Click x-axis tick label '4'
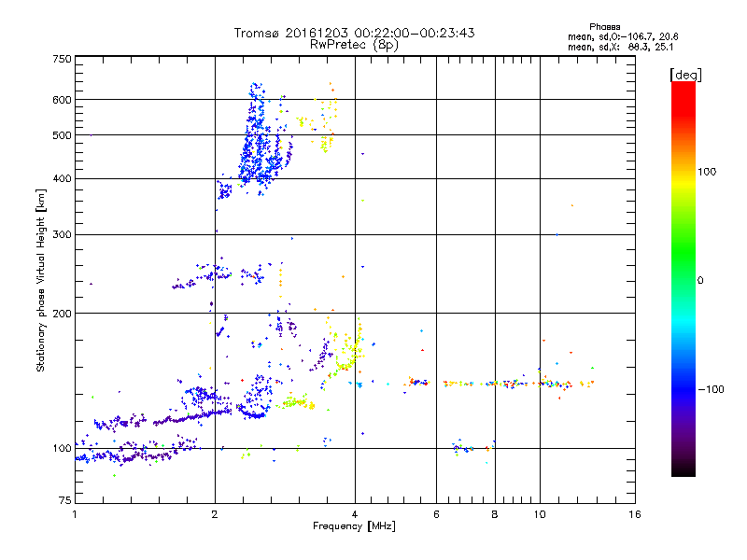Viewport: 747px width, 560px height. (355, 514)
